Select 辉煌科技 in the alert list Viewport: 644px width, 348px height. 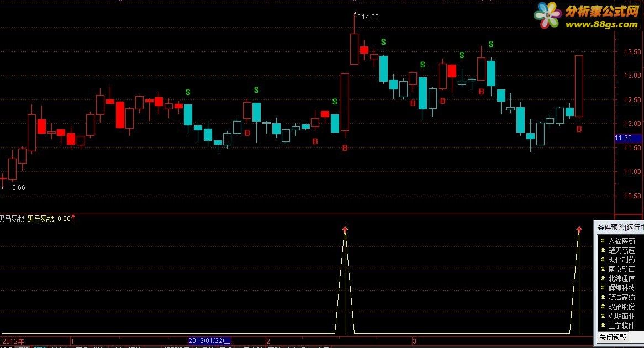[621, 288]
